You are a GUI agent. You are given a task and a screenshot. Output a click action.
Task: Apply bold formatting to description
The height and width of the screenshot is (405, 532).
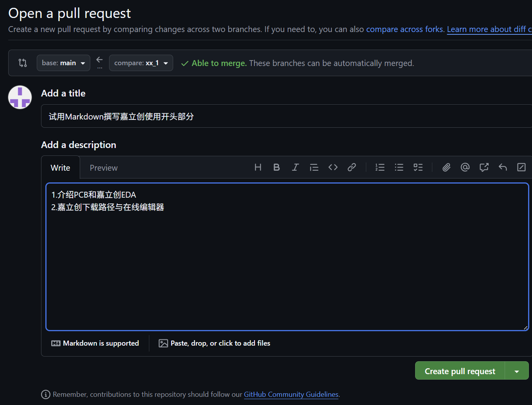pos(277,168)
